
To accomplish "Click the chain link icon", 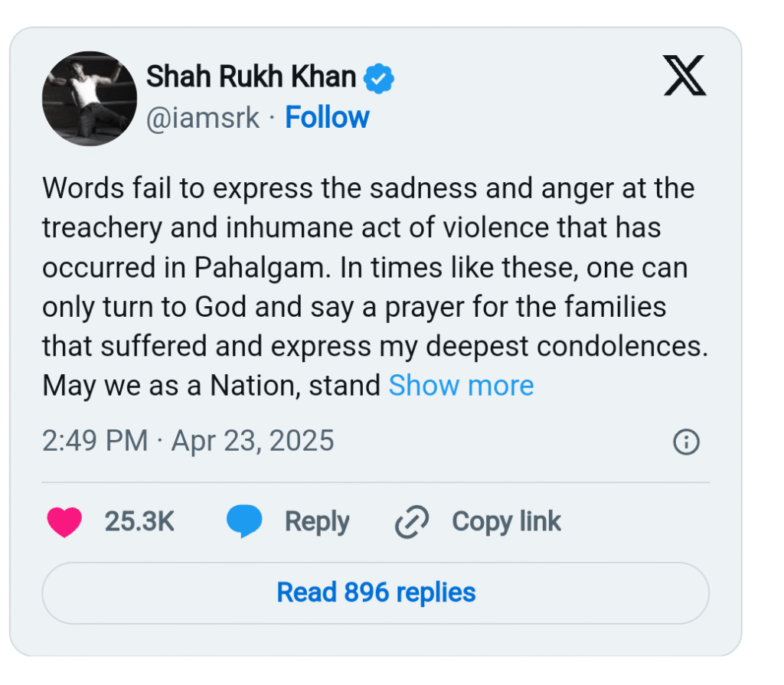I will click(x=411, y=522).
